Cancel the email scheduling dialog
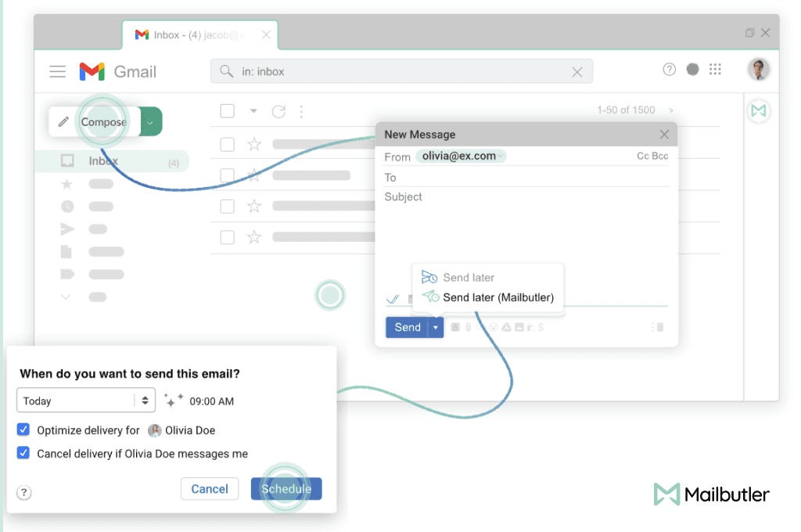The height and width of the screenshot is (532, 801). point(209,488)
